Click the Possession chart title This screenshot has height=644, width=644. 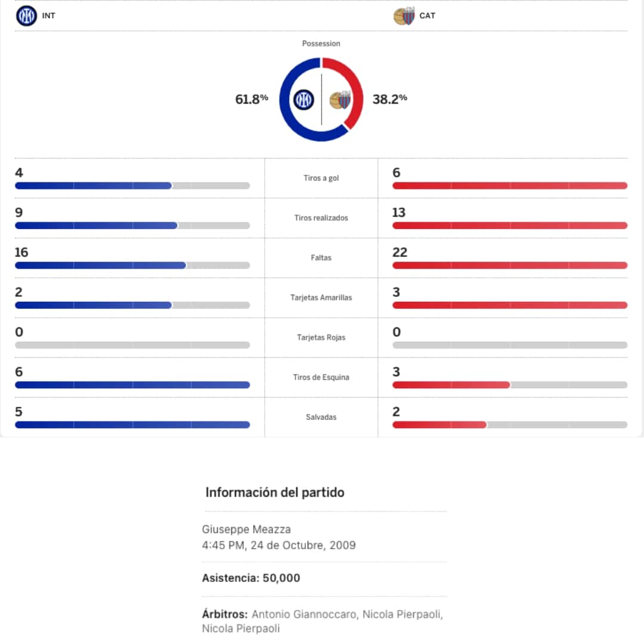click(x=321, y=44)
